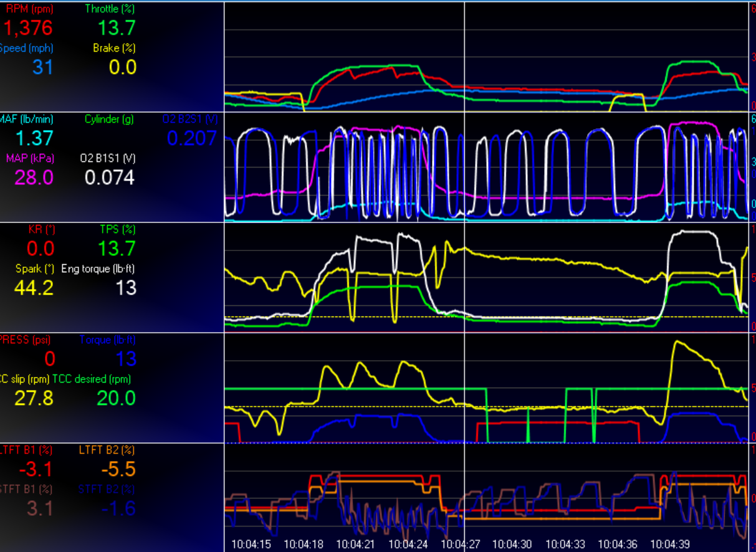The image size is (756, 552).
Task: Select the O2 B1S1 (V) reading 0.074
Action: click(x=110, y=178)
